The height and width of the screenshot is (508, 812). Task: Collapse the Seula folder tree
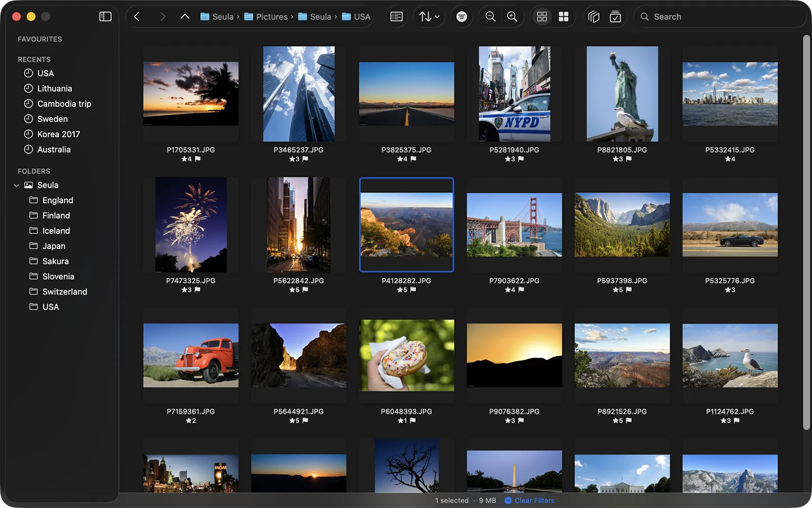[16, 185]
